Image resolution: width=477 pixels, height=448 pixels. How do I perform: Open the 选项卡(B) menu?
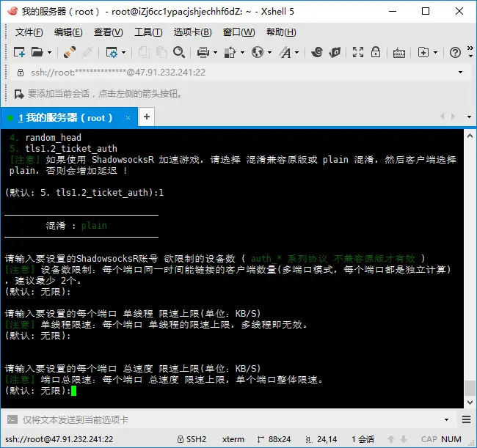coord(192,32)
